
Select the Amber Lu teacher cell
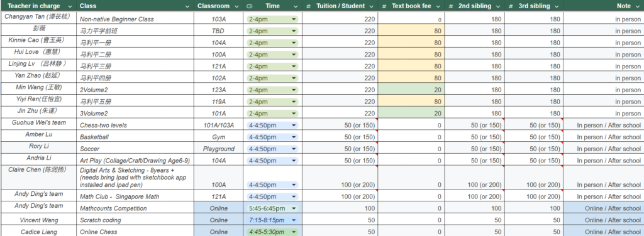click(x=38, y=136)
